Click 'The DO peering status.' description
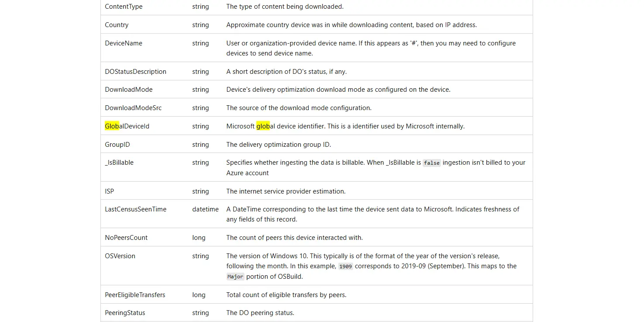The width and height of the screenshot is (644, 322). (260, 313)
